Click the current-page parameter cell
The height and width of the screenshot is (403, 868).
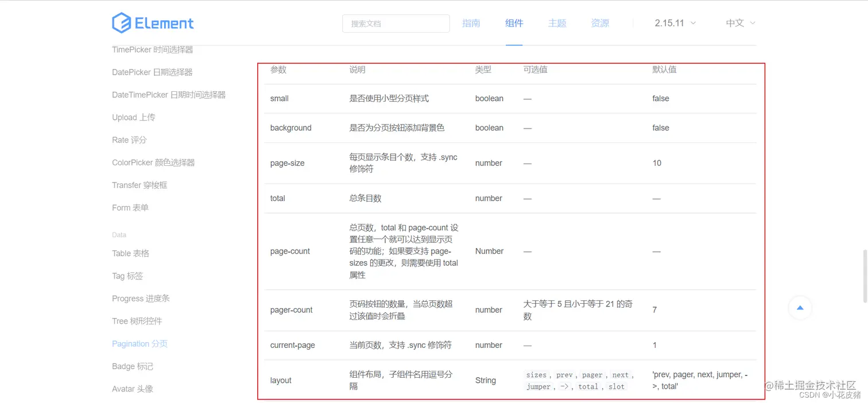[x=293, y=345]
